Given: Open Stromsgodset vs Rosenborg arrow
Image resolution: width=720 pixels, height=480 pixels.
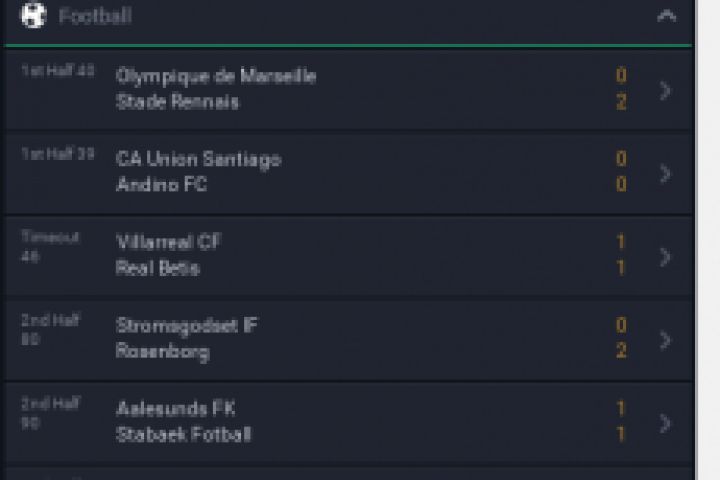Looking at the screenshot, I should (x=666, y=340).
